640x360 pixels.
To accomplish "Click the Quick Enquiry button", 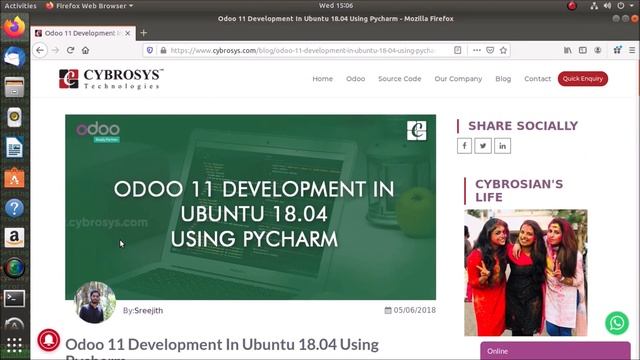I will coord(582,79).
